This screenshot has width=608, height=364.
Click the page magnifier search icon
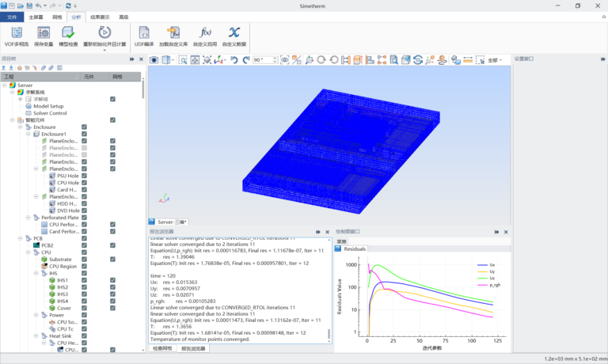coord(393,59)
